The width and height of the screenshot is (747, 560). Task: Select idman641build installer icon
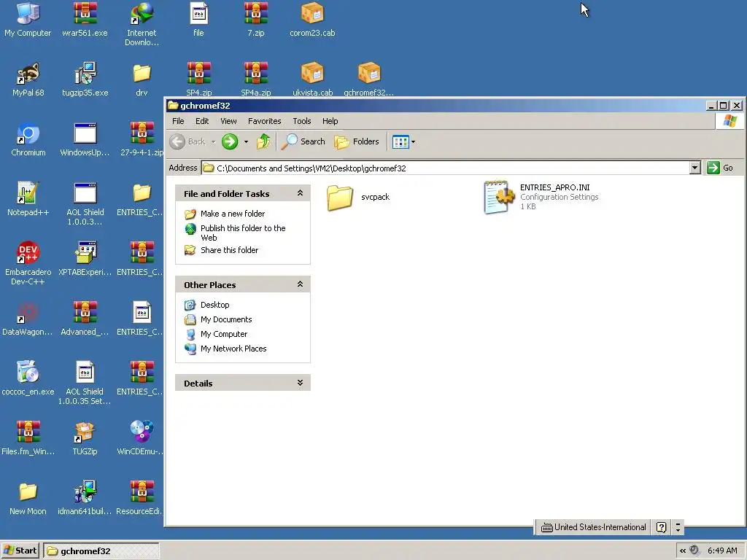coord(85,498)
